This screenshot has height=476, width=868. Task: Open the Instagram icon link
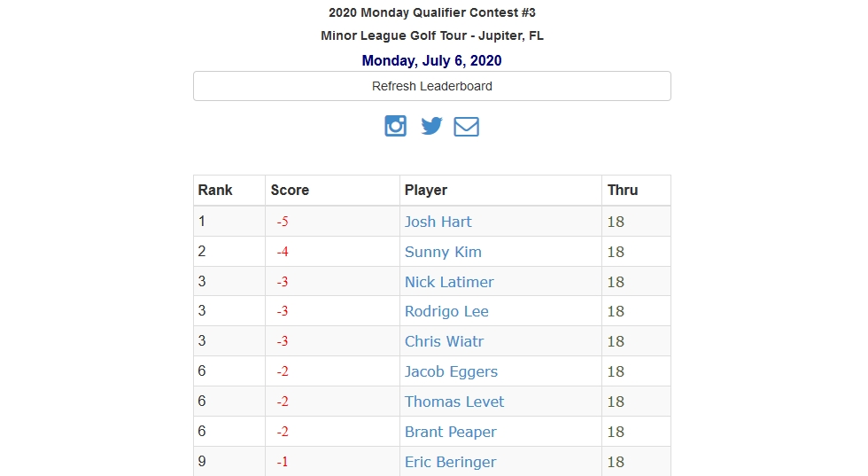point(395,126)
